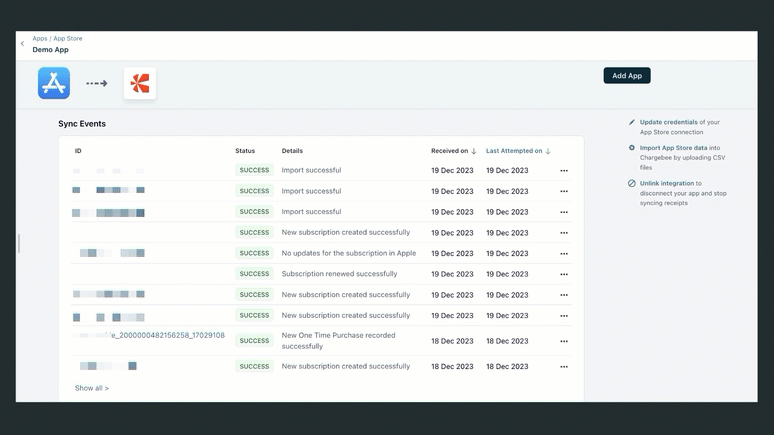774x435 pixels.
Task: Click the back arrow beside Demo App
Action: tap(23, 44)
